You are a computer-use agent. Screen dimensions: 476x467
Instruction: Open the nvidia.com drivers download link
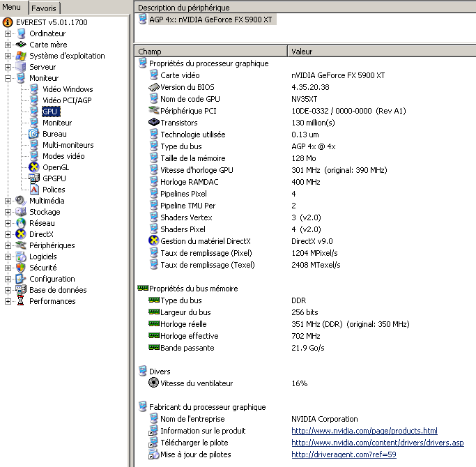click(x=378, y=443)
